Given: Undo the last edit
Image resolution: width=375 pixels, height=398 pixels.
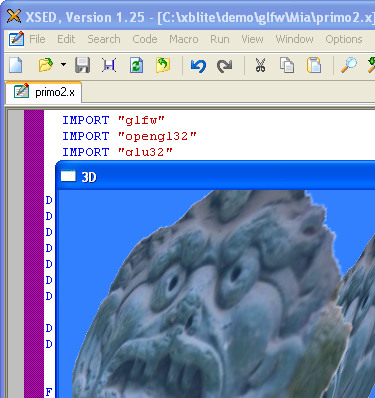Looking at the screenshot, I should [x=198, y=65].
